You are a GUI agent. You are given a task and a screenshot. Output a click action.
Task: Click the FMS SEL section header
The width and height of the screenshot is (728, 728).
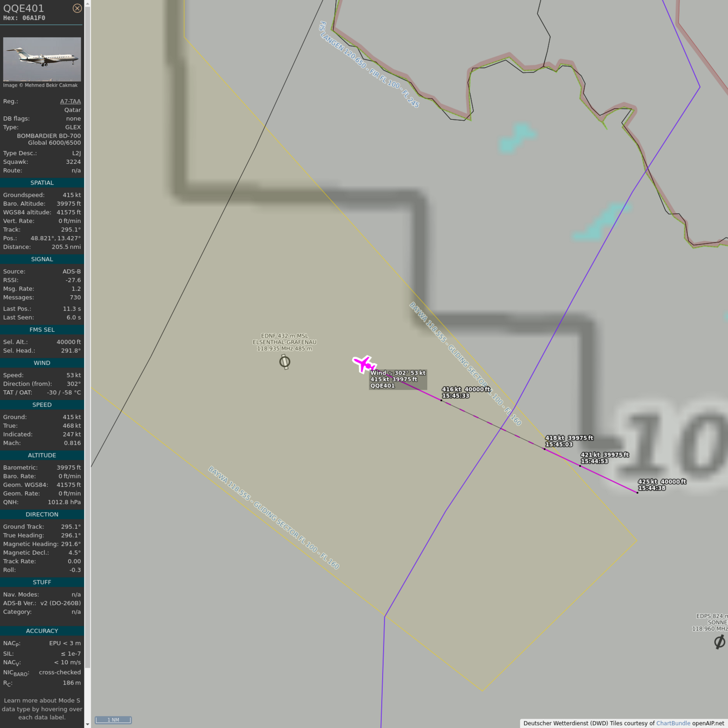click(42, 330)
